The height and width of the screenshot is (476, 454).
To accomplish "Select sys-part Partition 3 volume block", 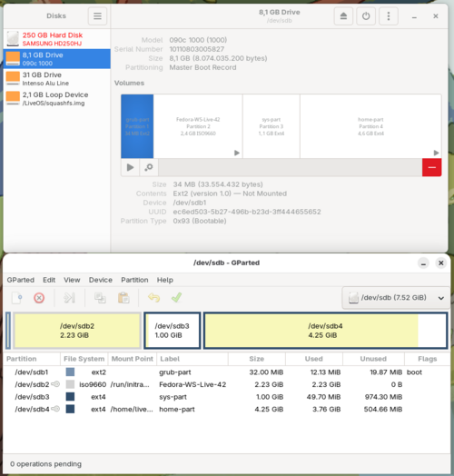I will [271, 126].
